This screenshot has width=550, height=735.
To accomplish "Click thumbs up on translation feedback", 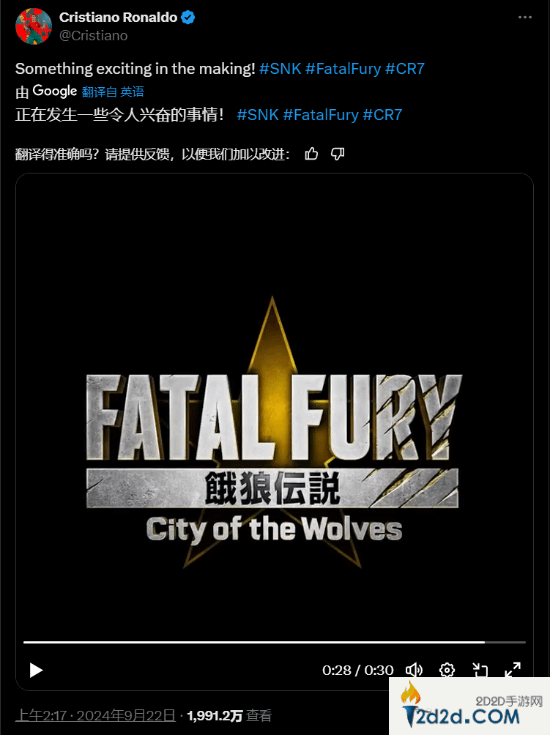I will point(311,154).
